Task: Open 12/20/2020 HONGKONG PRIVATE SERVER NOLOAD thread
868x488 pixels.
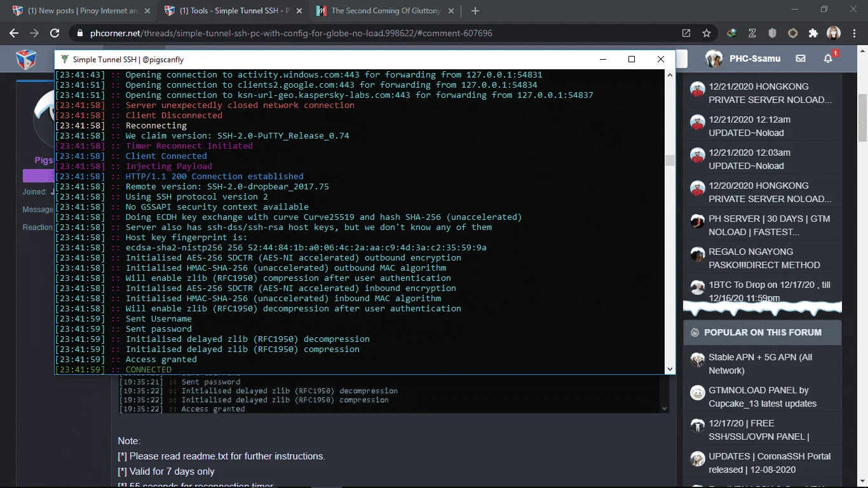Action: (770, 193)
